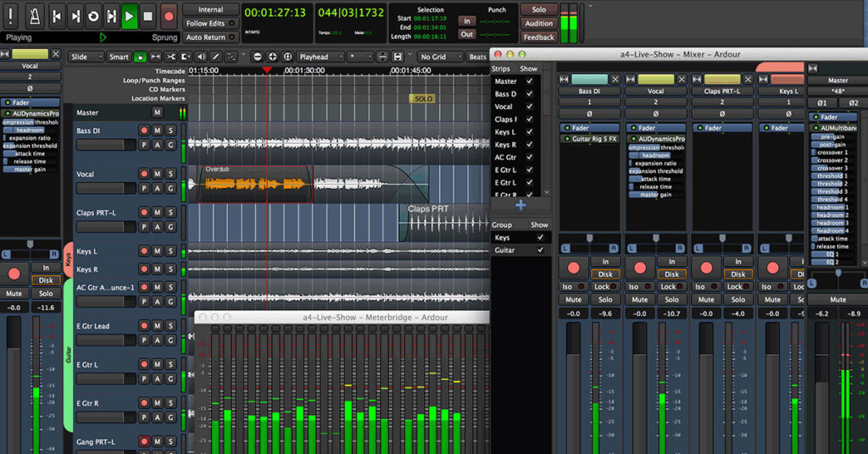
Task: Click the red global Record button
Action: [x=169, y=15]
